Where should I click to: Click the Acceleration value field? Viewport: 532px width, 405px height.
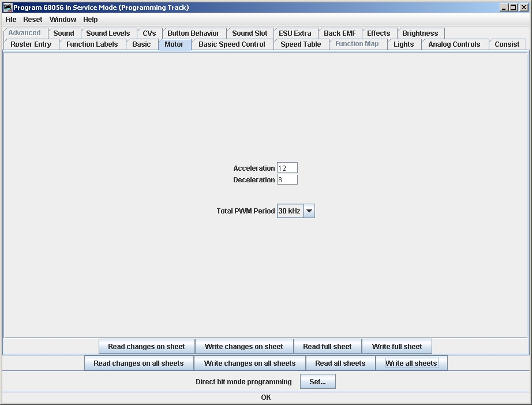tap(287, 168)
